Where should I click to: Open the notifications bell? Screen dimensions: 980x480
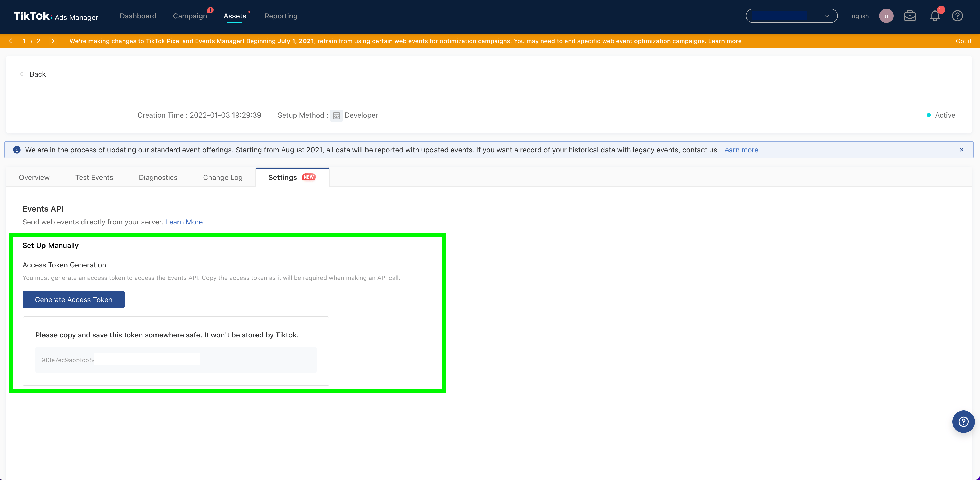point(935,16)
